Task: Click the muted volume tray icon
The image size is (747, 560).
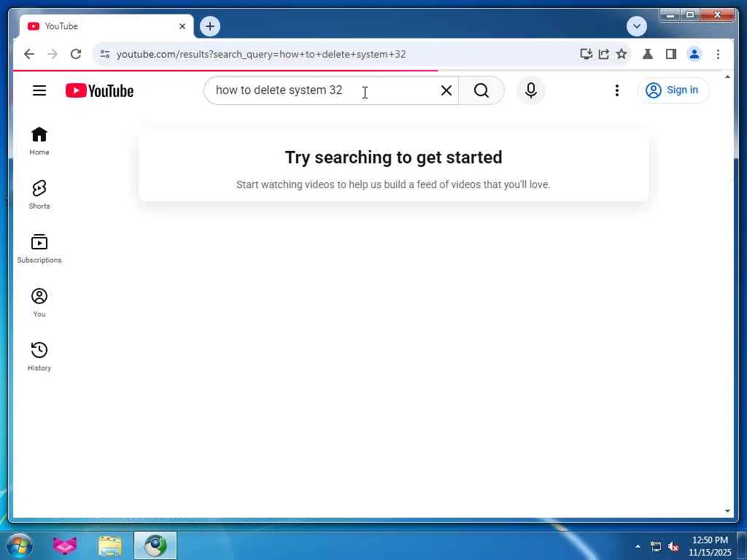Action: (x=673, y=547)
